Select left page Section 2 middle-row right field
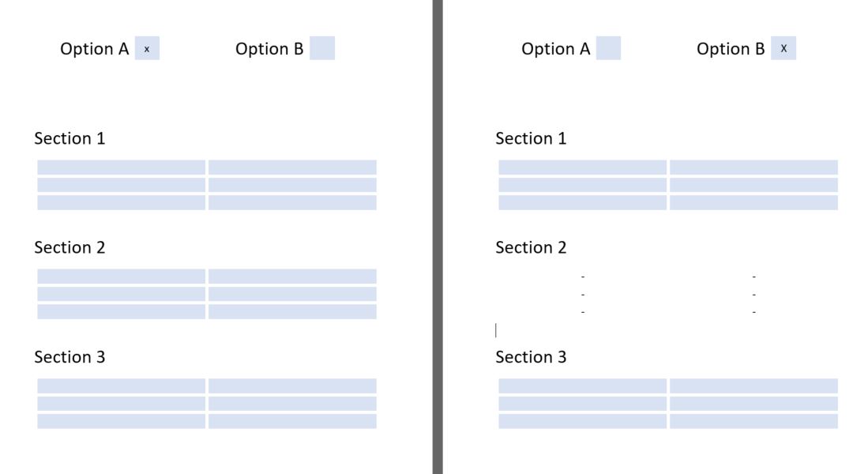This screenshot has width=868, height=474. tap(292, 294)
